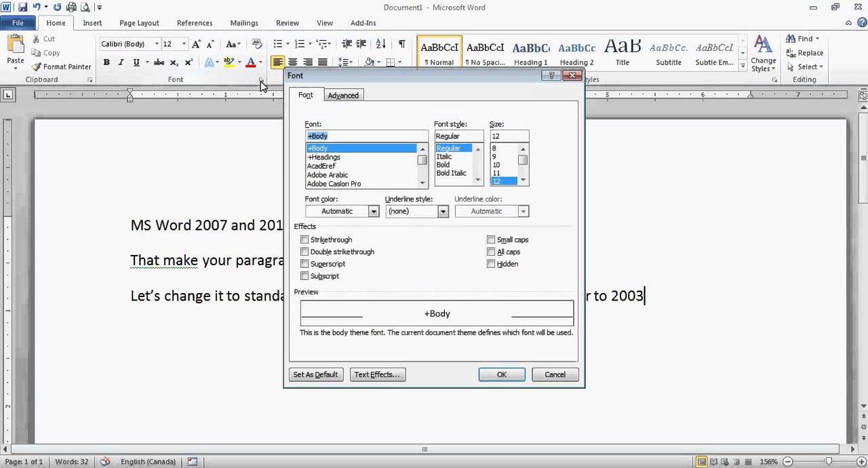Apply ribbon Superscript button
This screenshot has width=868, height=468.
point(189,62)
